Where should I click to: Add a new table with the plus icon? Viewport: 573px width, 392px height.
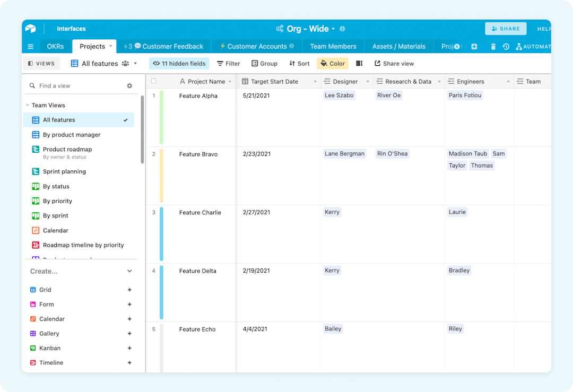[x=474, y=46]
